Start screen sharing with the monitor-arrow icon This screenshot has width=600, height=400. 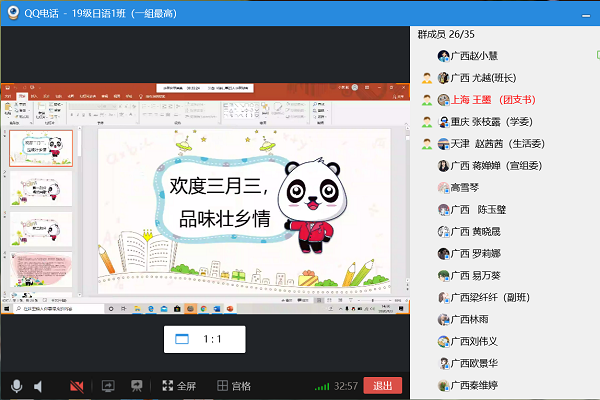coord(108,386)
